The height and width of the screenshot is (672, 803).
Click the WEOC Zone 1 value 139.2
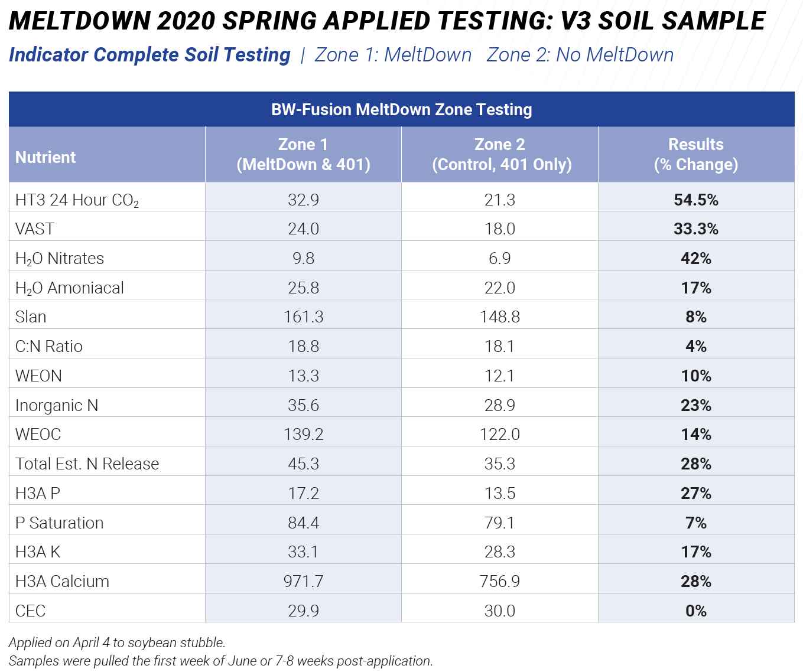[x=303, y=434]
